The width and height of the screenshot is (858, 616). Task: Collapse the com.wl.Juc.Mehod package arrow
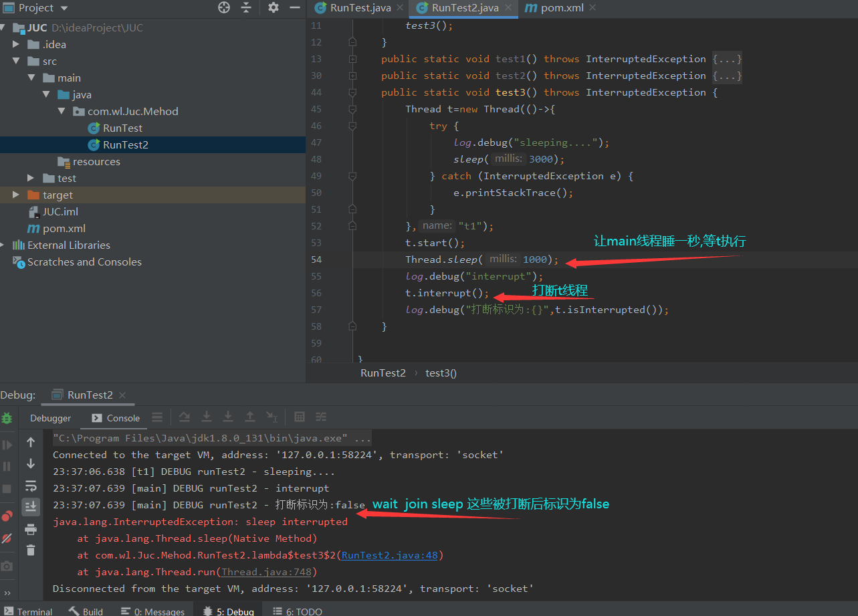coord(61,111)
